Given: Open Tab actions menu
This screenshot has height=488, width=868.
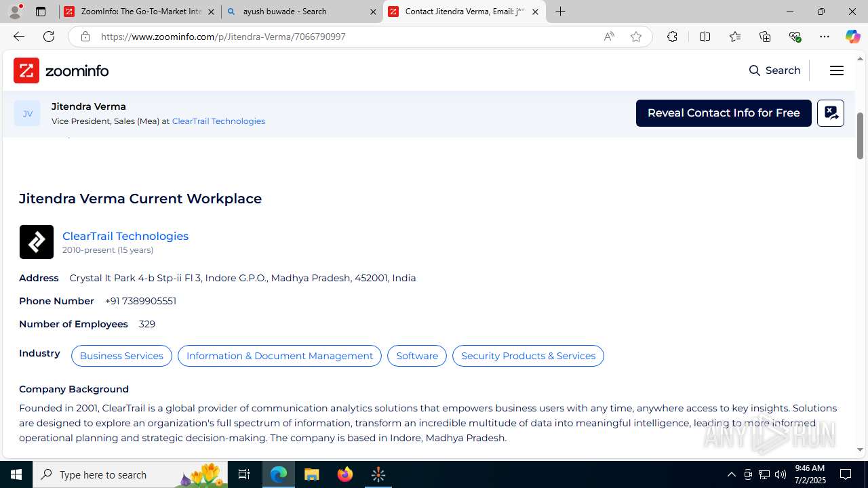Looking at the screenshot, I should click(41, 12).
